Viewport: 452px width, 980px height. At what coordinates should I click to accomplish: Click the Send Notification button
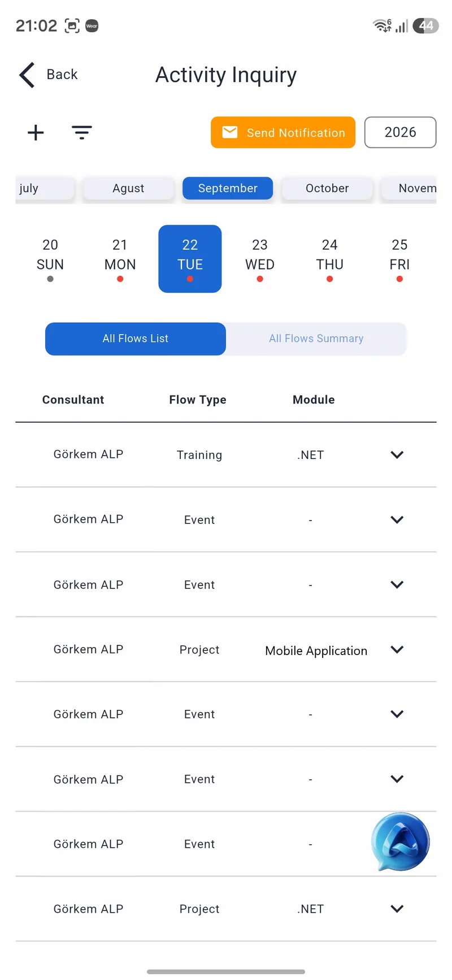point(283,132)
